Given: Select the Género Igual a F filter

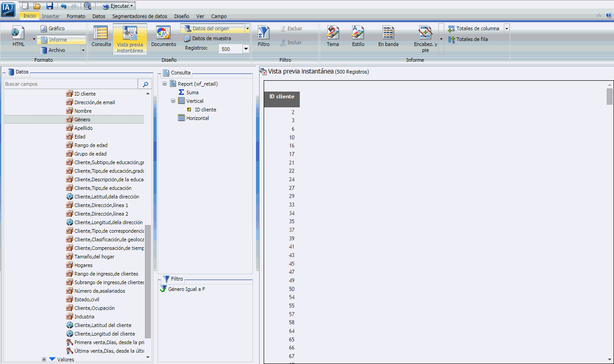Looking at the screenshot, I should coord(186,289).
